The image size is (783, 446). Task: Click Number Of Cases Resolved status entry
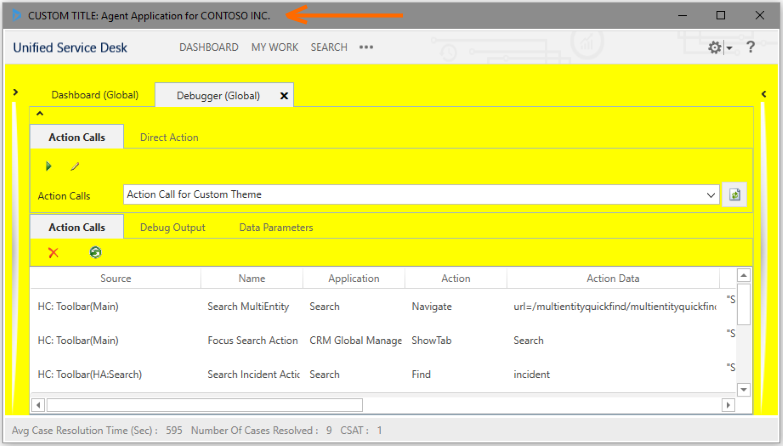pyautogui.click(x=261, y=430)
